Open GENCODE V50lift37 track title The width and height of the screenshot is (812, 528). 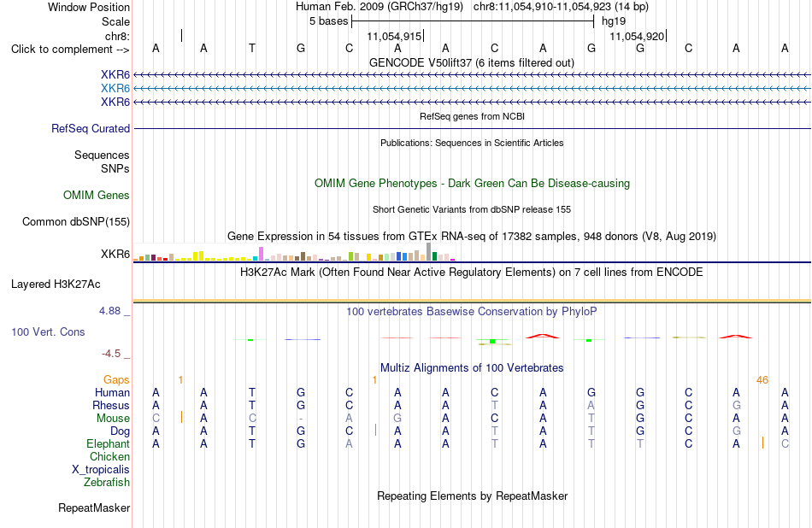coord(471,62)
